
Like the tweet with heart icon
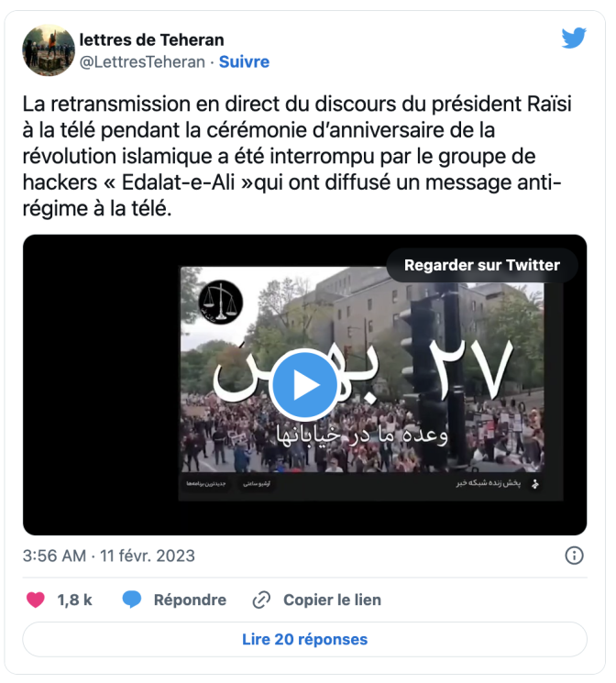click(x=35, y=600)
